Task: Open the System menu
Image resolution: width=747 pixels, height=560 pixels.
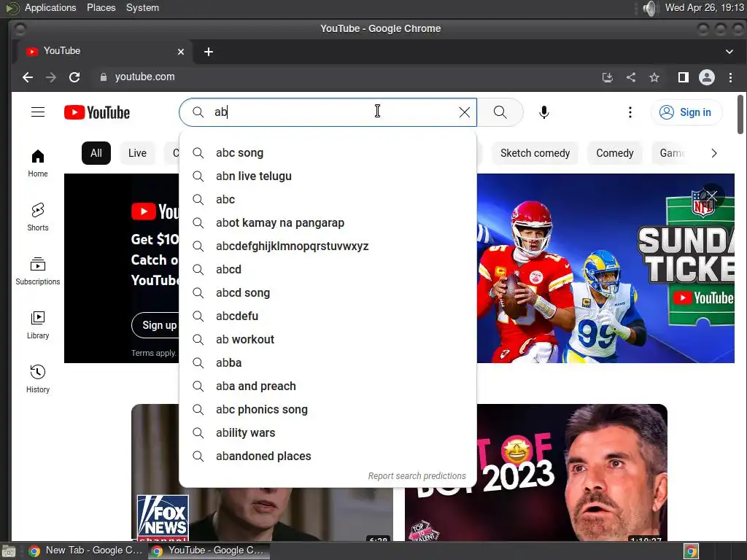Action: click(x=142, y=7)
